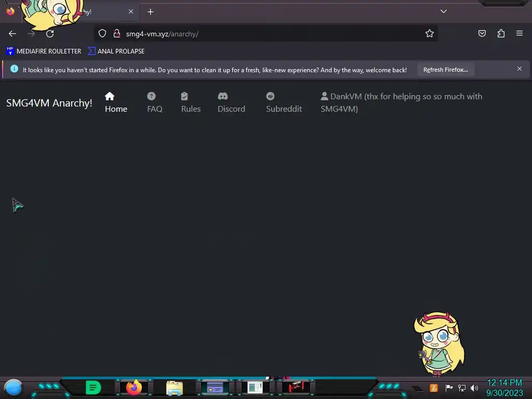Click the orange tray icon
This screenshot has height=399, width=532.
434,388
